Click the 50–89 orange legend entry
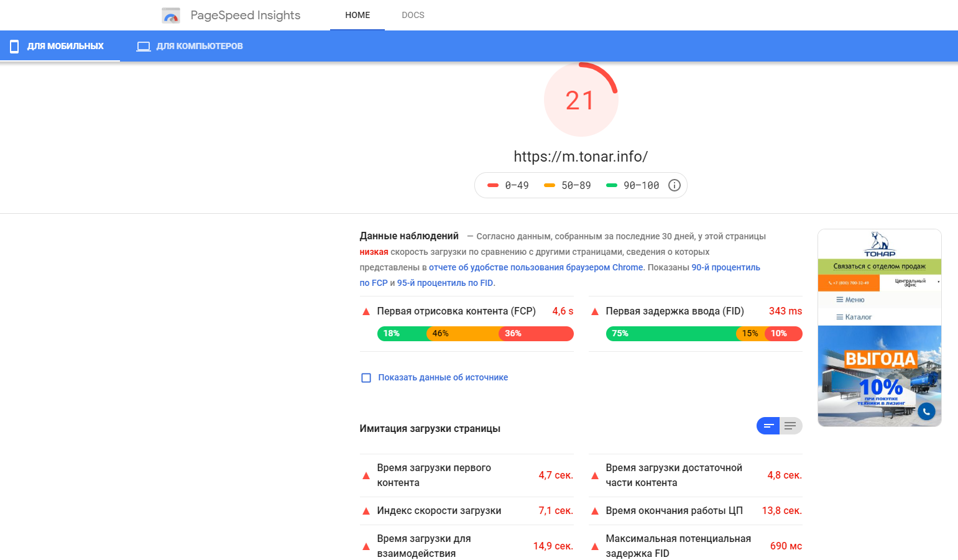Image resolution: width=958 pixels, height=560 pixels. (567, 185)
